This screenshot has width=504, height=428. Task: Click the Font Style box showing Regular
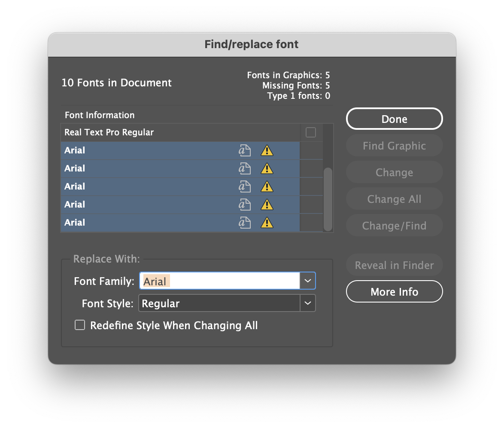coord(219,303)
